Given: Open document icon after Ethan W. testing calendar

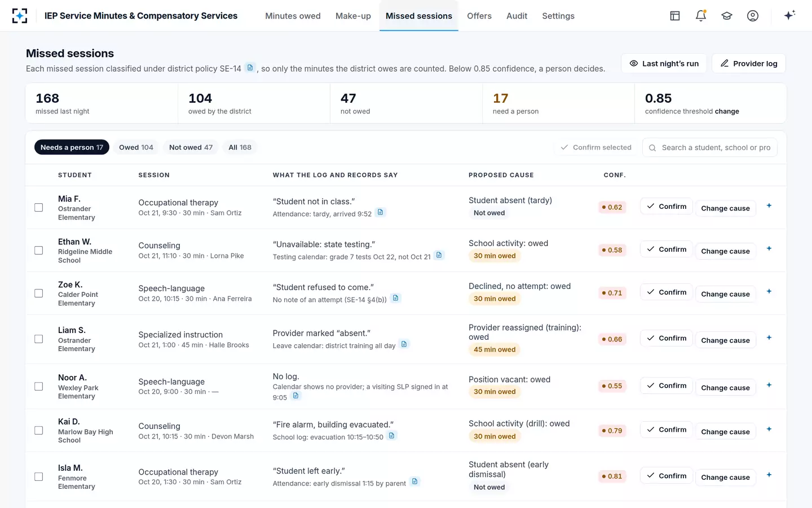Looking at the screenshot, I should pyautogui.click(x=439, y=255).
